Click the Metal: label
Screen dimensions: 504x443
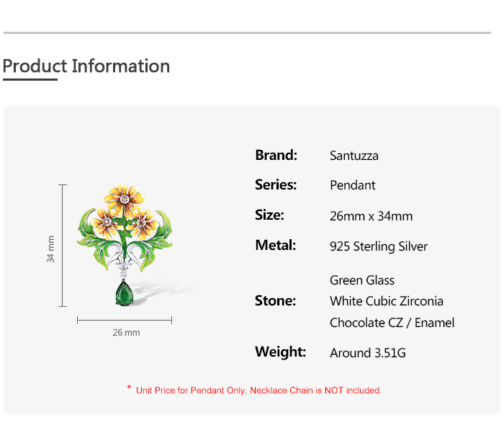tap(276, 246)
